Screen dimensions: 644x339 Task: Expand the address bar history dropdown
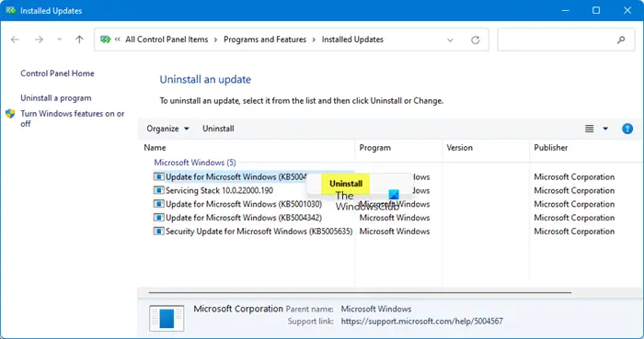click(450, 40)
